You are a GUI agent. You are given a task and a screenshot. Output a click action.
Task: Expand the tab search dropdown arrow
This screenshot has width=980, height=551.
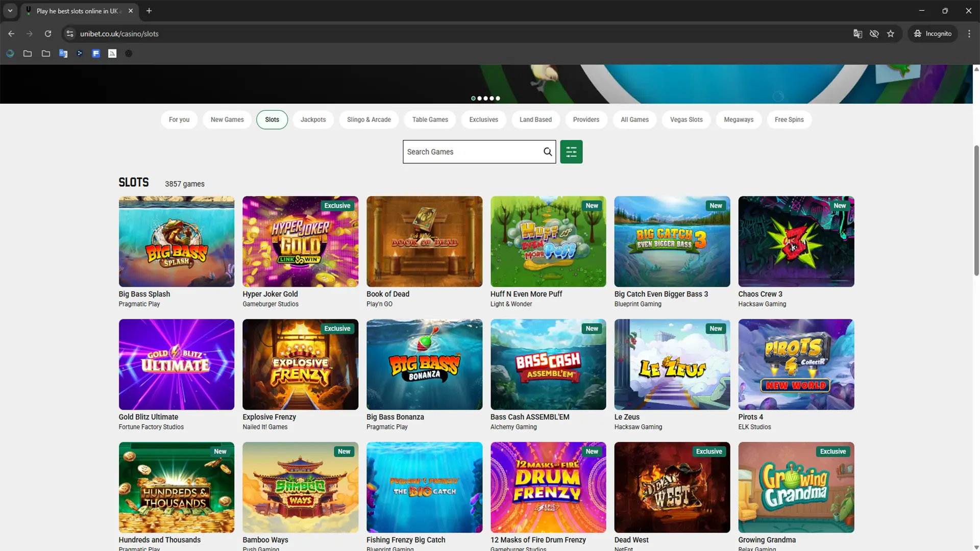tap(10, 11)
